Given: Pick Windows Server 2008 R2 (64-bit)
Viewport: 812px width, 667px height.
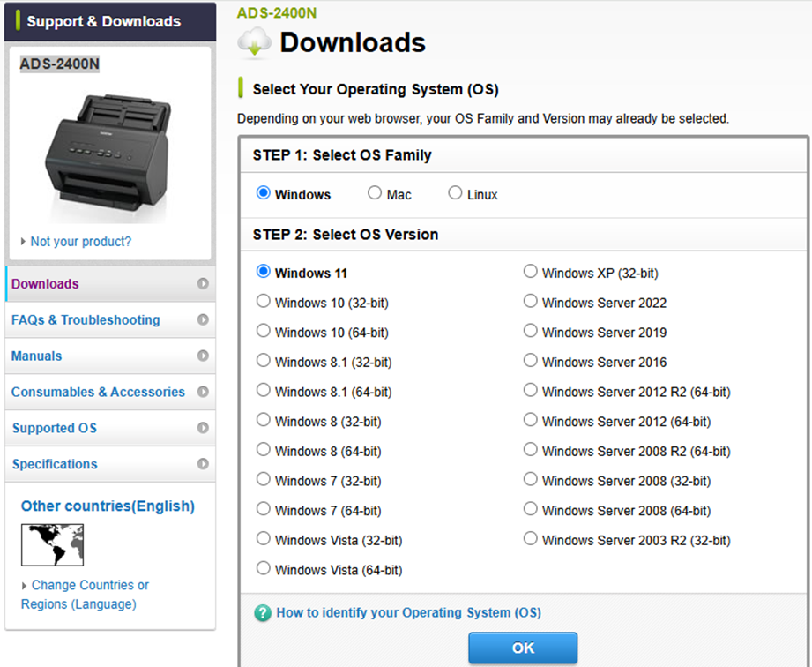Looking at the screenshot, I should pos(530,449).
